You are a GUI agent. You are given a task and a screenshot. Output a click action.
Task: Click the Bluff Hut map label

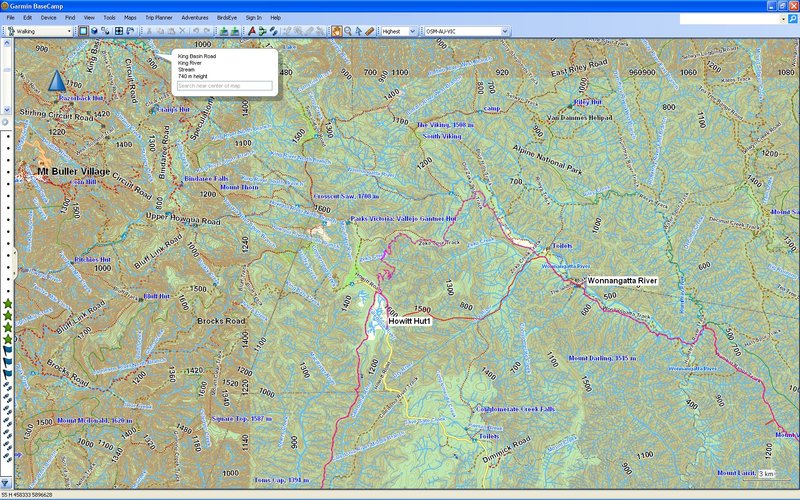(x=157, y=296)
